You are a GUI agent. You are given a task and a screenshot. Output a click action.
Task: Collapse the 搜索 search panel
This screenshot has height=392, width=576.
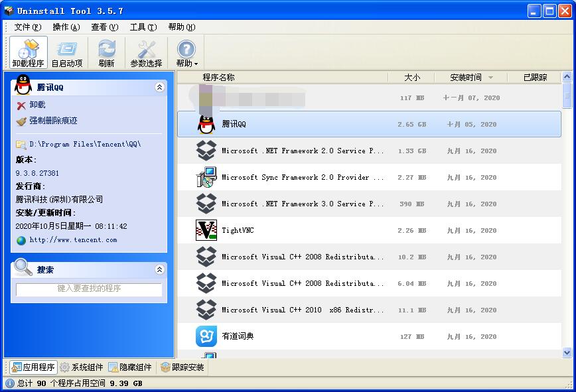tap(159, 269)
